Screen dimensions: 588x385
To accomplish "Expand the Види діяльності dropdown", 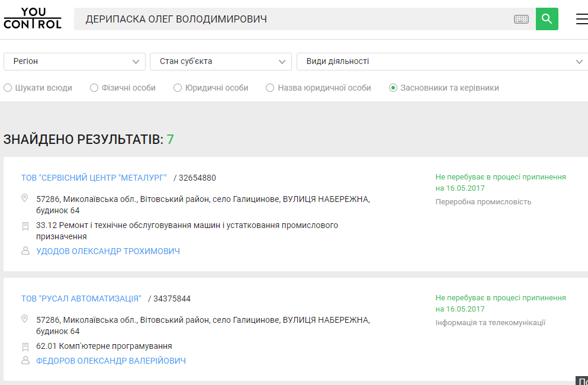I will [442, 61].
